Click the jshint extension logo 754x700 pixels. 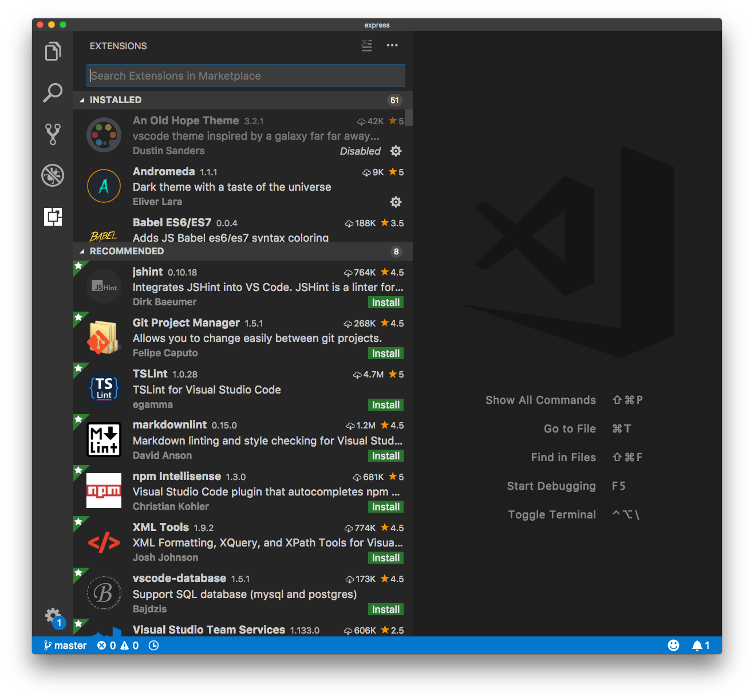pos(104,286)
